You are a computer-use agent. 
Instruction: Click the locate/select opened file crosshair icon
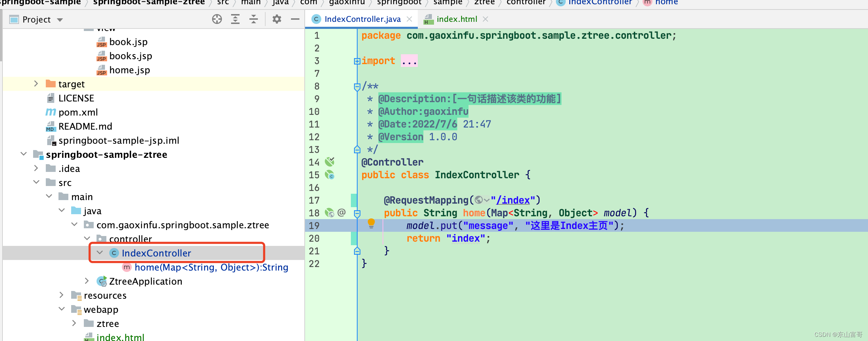[217, 19]
